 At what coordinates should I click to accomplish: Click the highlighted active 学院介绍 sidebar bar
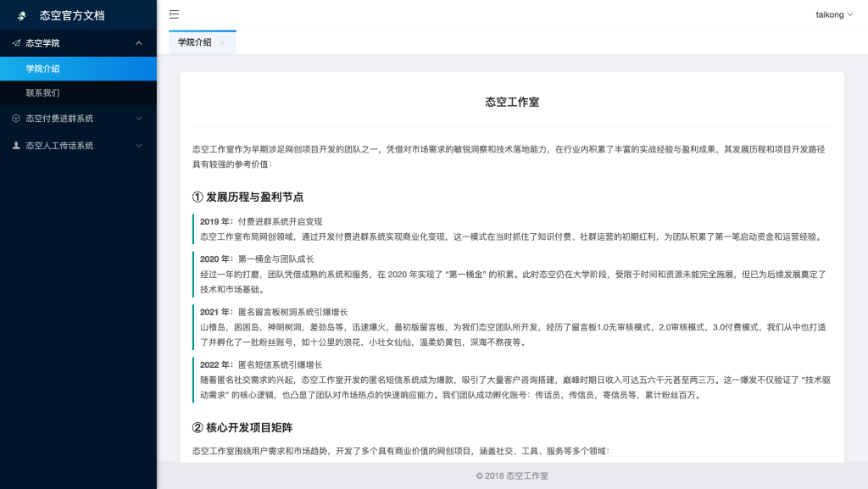click(78, 68)
